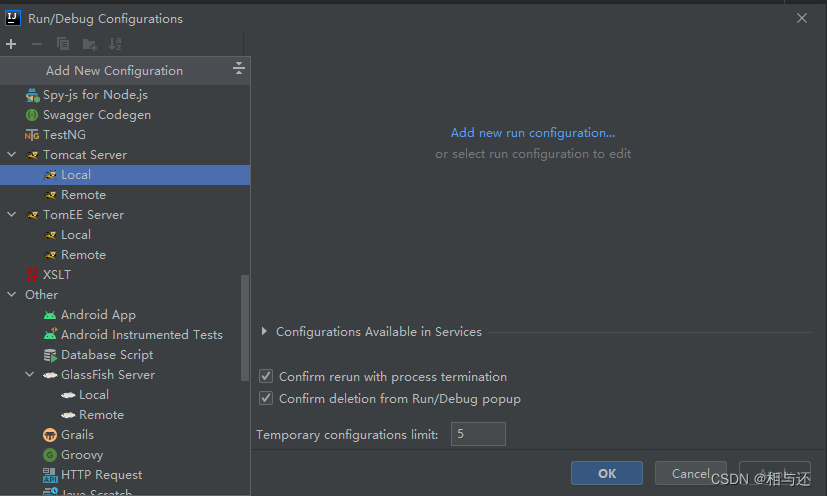Select the HTTP Request entry text
Screen dimensions: 827x496
pyautogui.click(x=101, y=475)
